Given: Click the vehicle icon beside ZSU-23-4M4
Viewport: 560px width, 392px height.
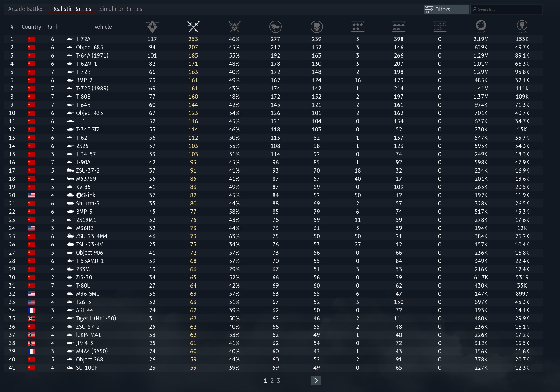Looking at the screenshot, I should pyautogui.click(x=70, y=236).
